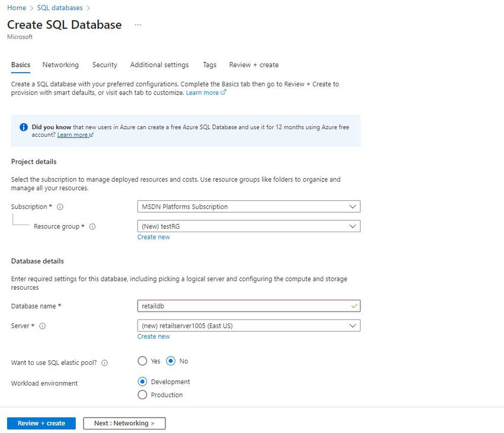Click the blue info icon in the banner
504x433 pixels.
(x=24, y=127)
